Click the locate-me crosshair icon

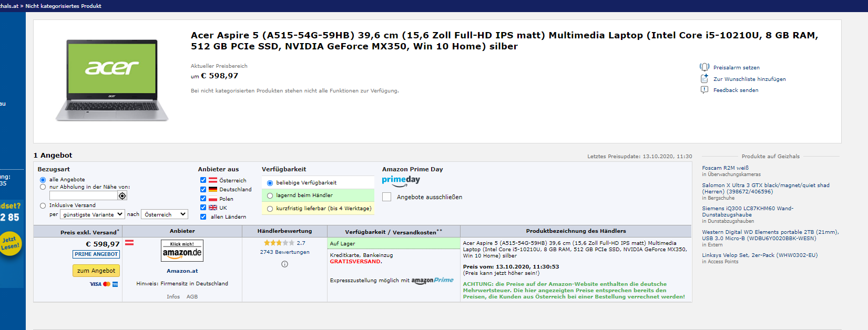122,195
